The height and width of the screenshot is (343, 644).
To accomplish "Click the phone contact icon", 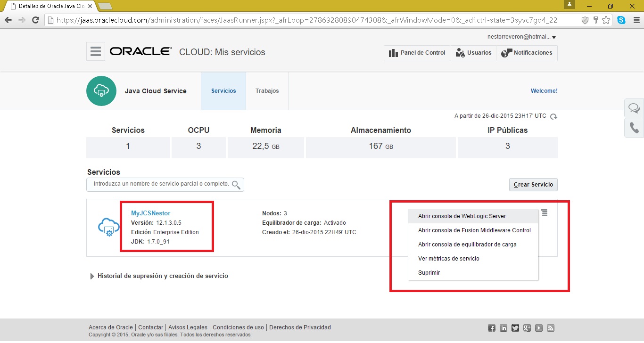I will click(x=634, y=128).
